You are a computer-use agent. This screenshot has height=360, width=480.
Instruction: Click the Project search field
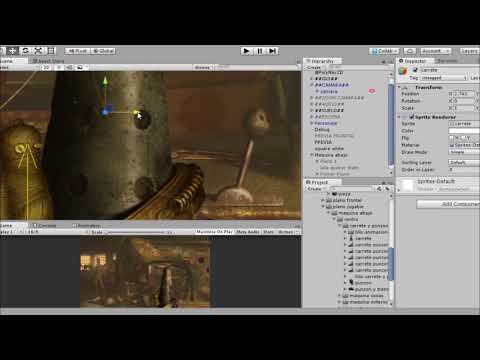click(x=352, y=189)
